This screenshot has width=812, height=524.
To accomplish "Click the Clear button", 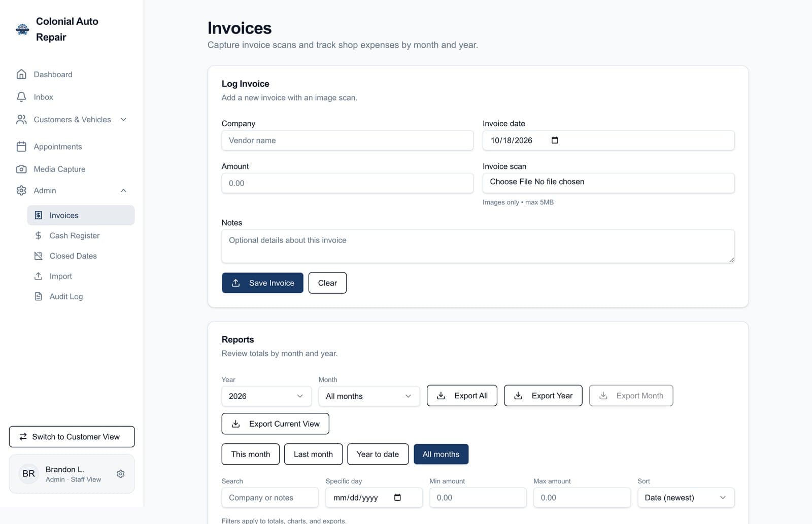I will 327,283.
